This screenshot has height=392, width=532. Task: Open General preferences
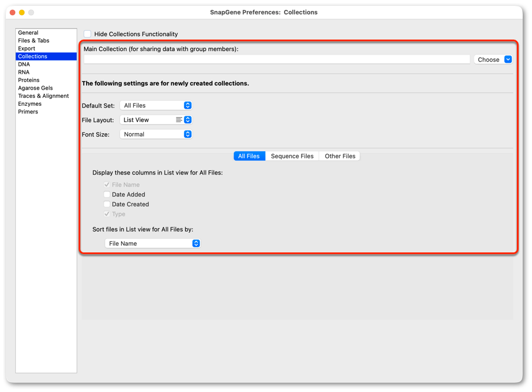pos(46,33)
